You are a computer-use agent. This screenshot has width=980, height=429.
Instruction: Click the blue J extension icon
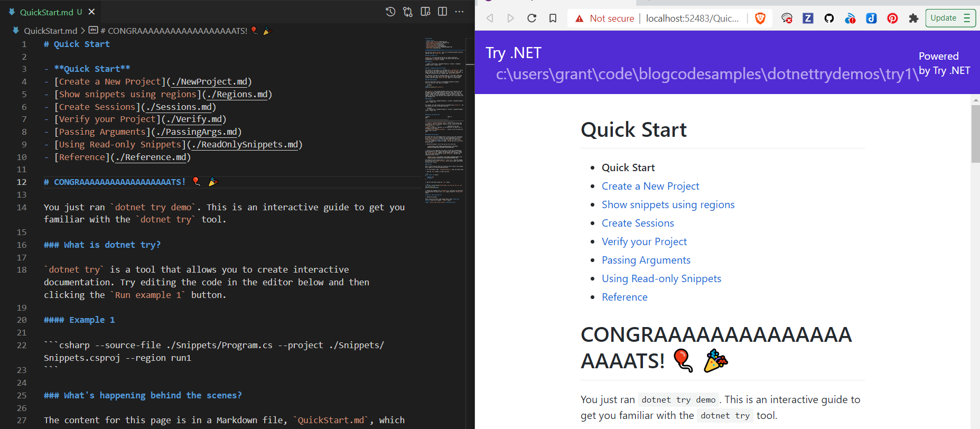coord(871,18)
